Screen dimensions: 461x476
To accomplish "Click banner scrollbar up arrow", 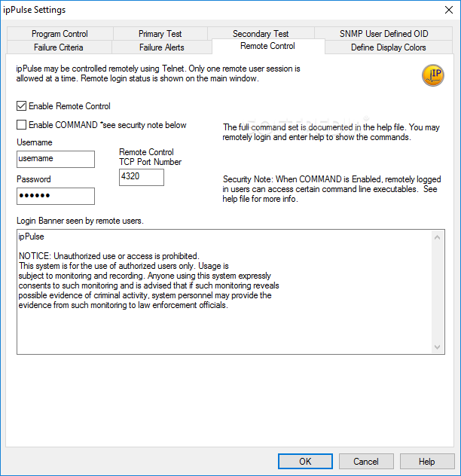I will coord(438,237).
